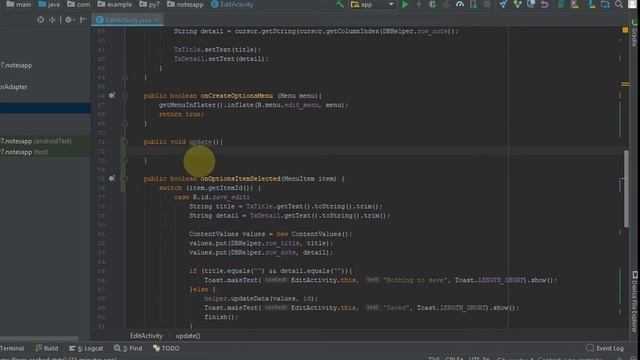Place cursor in the empty update() body line
The width and height of the screenshot is (640, 360).
pos(376,151)
